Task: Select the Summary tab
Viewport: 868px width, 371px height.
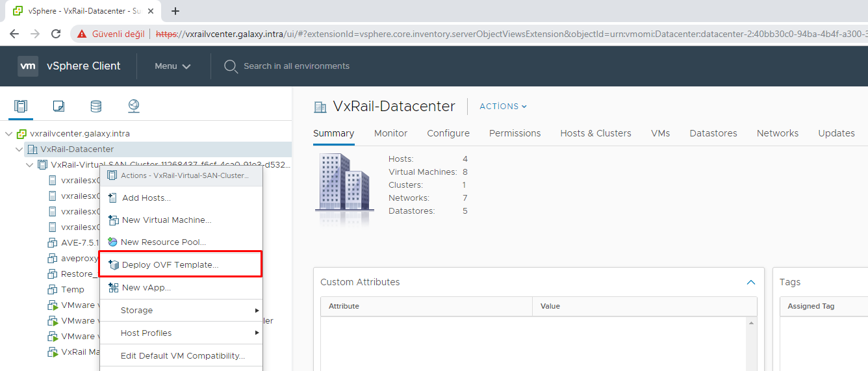Action: (333, 133)
